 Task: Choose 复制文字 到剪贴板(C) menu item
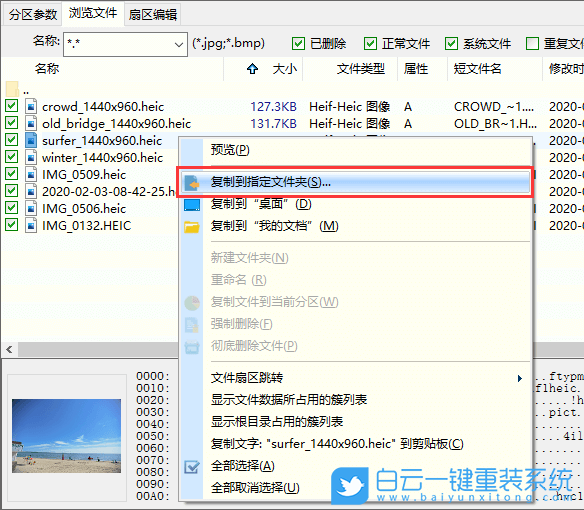point(356,444)
